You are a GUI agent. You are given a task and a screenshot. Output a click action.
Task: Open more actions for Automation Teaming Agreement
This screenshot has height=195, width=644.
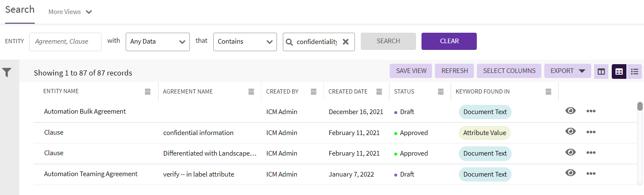[x=591, y=174]
